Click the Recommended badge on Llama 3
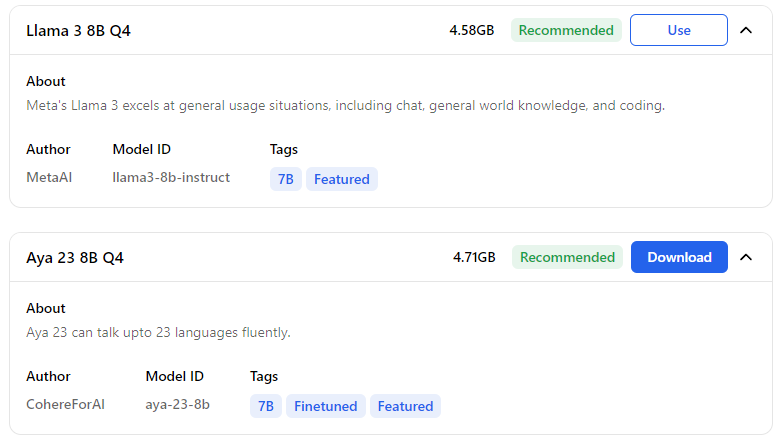Screen dimensions: 783x448 click(566, 30)
